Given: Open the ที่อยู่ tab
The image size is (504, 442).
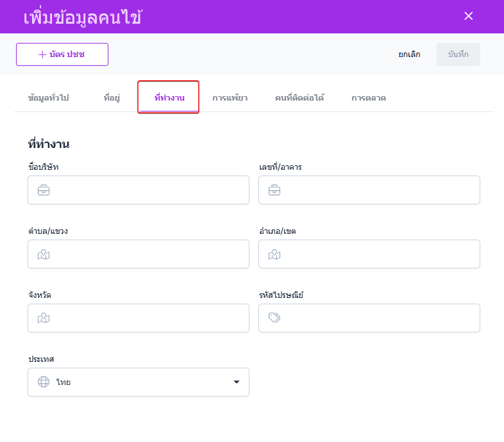Looking at the screenshot, I should [x=112, y=98].
